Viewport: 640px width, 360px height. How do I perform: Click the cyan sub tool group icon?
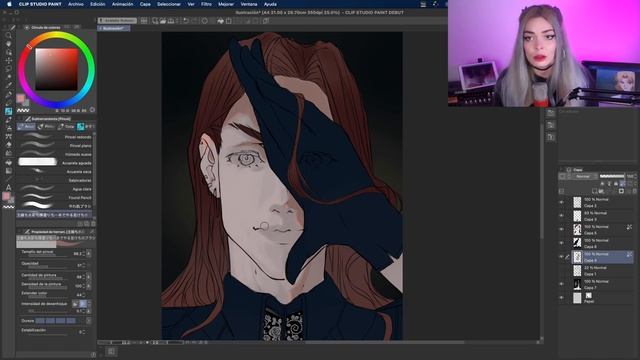(x=80, y=127)
